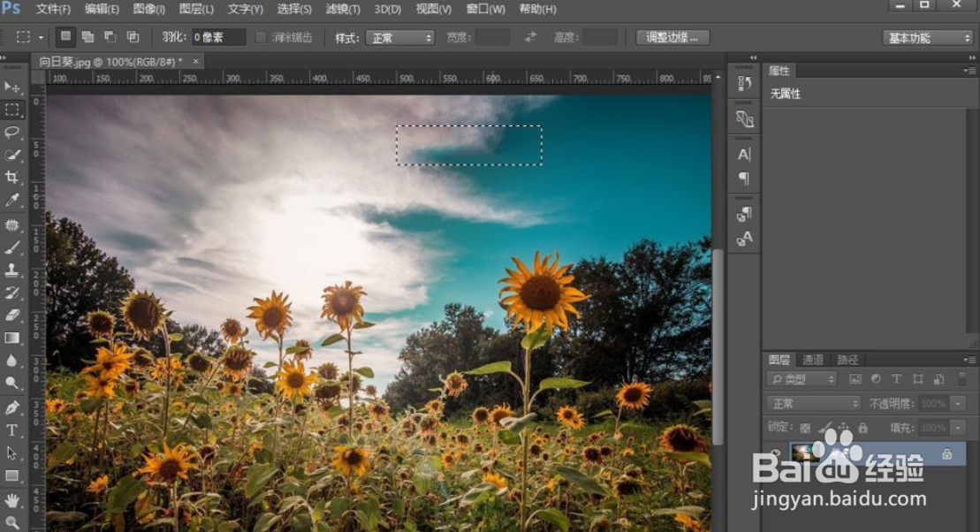980x532 pixels.
Task: Open the opacity slider dropdown arrow
Action: coord(958,404)
